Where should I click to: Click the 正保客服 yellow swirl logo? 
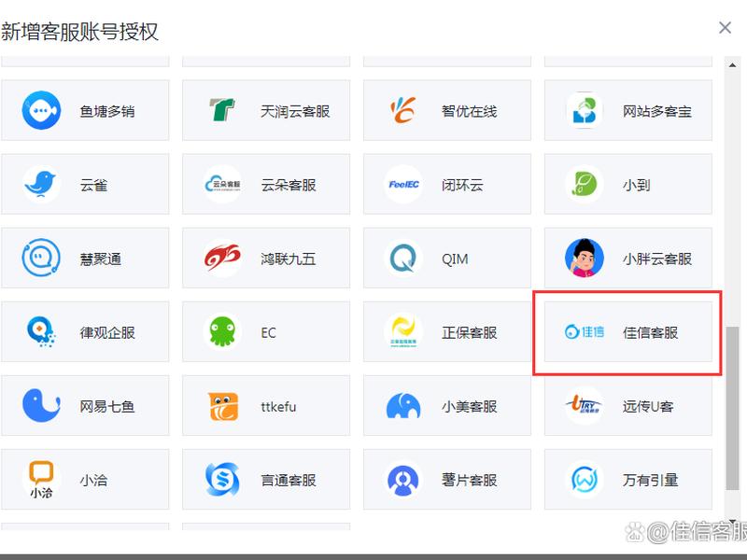[403, 332]
